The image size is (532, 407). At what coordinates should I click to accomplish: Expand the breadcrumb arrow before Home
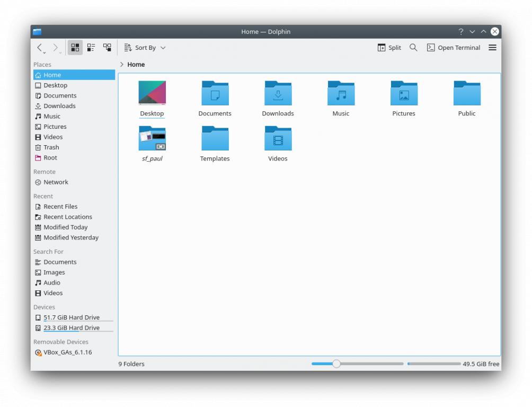click(x=122, y=65)
